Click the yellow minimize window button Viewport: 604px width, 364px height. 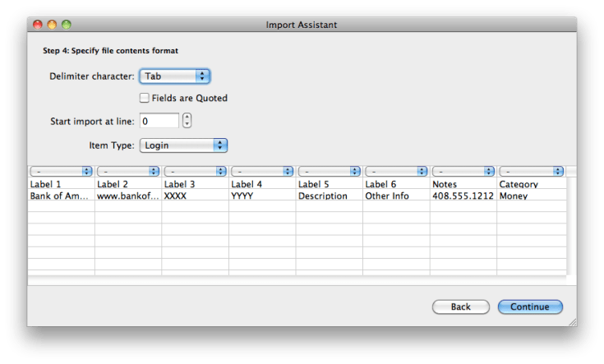[52, 25]
